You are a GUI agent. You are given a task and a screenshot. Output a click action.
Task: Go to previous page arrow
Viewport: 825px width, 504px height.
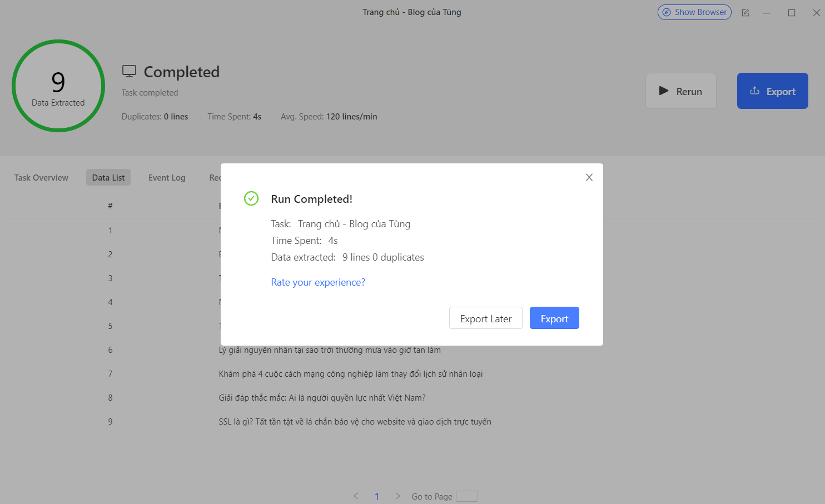pos(356,496)
